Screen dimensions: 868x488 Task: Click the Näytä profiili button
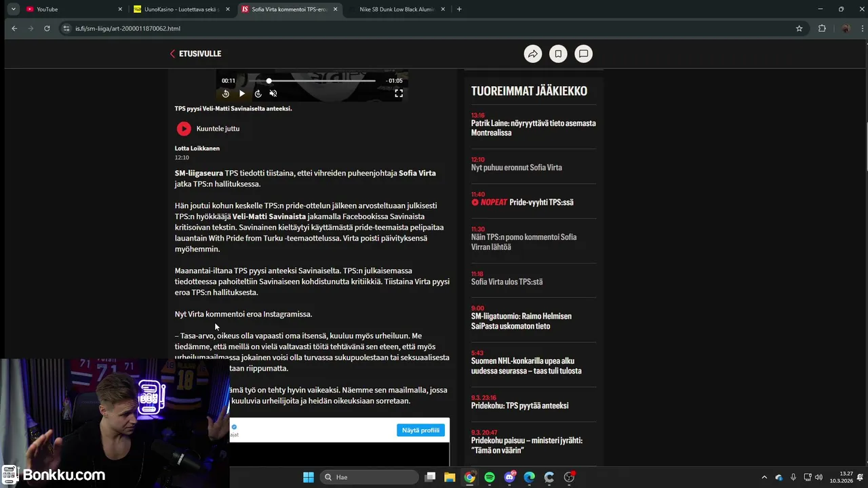[420, 430]
